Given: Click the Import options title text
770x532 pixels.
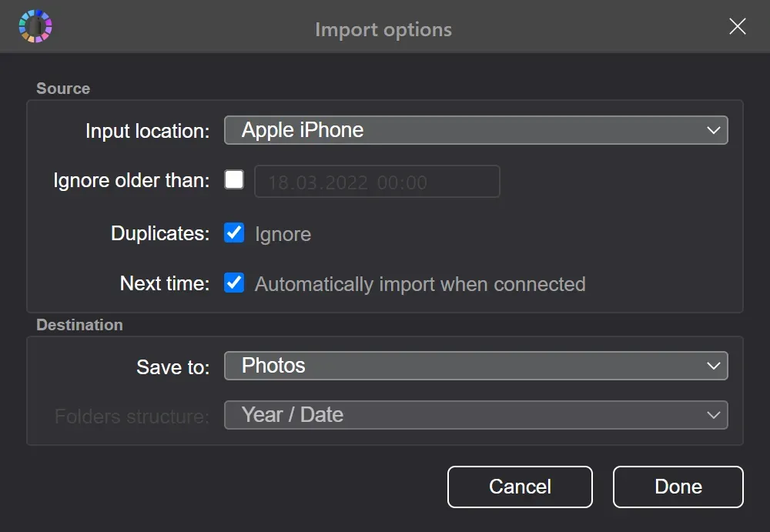Looking at the screenshot, I should tap(383, 29).
